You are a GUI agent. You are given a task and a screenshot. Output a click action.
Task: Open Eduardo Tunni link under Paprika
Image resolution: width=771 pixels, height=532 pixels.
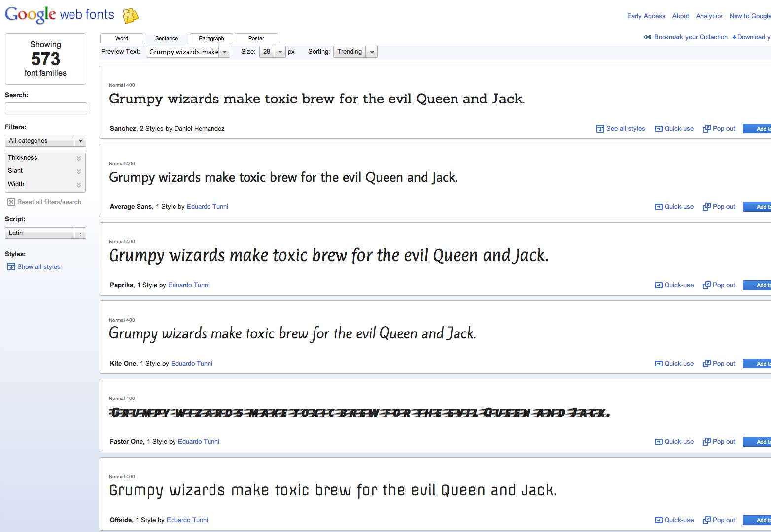coord(189,285)
